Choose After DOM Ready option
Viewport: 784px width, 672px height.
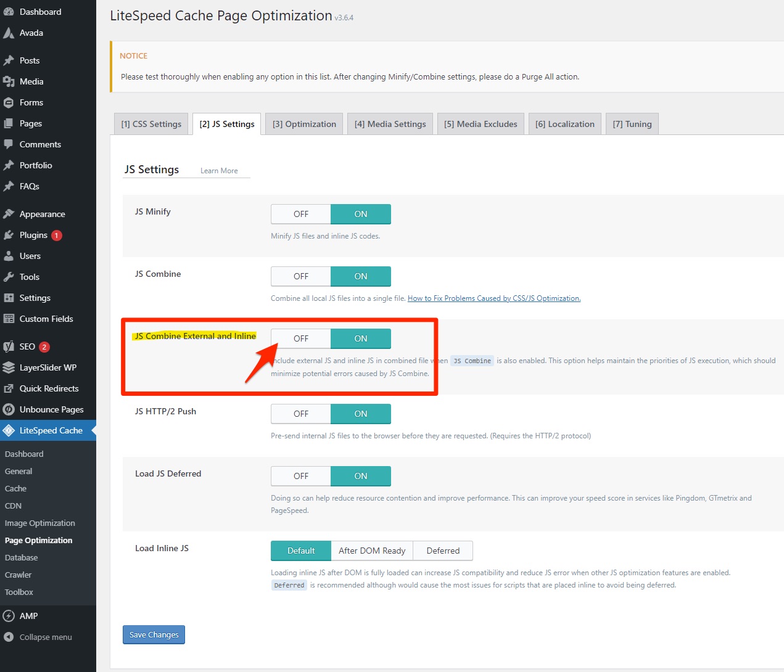pyautogui.click(x=372, y=551)
